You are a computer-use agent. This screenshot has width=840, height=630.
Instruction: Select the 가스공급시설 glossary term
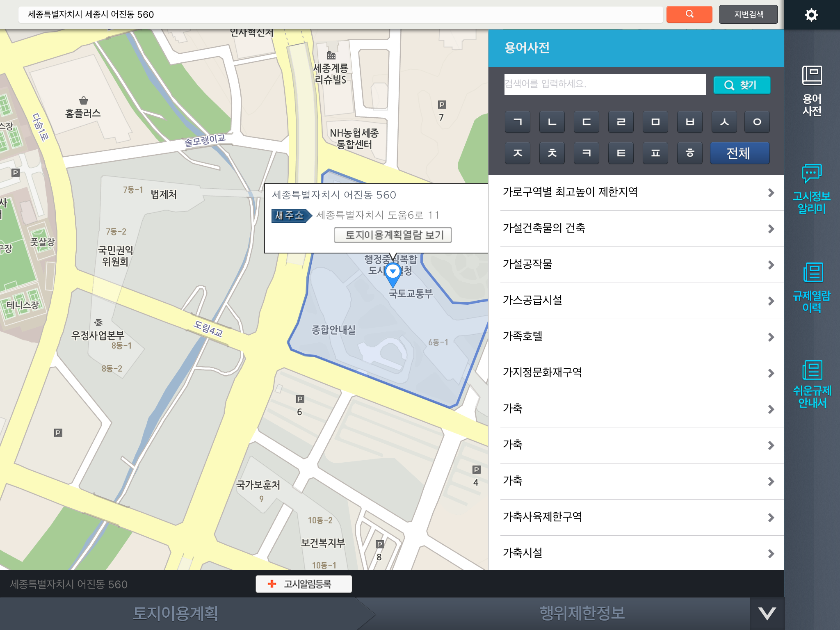532,300
